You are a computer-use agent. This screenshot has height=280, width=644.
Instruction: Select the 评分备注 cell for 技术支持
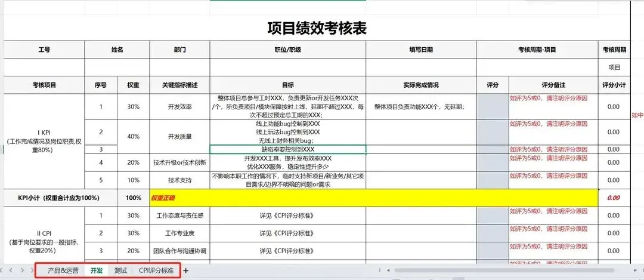click(553, 180)
